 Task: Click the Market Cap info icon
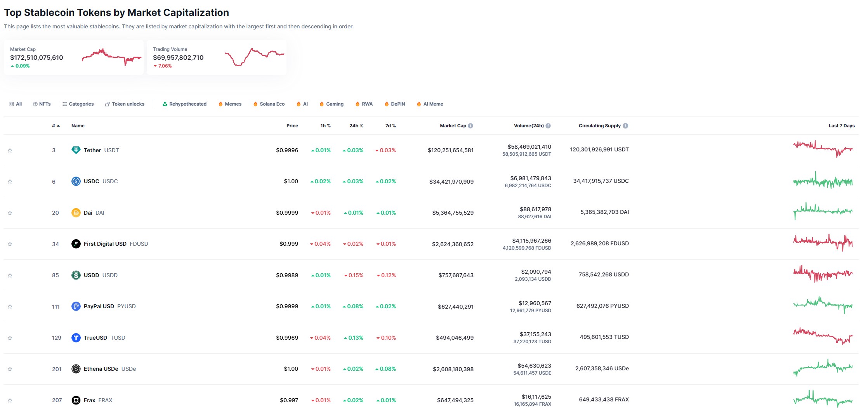(x=470, y=126)
